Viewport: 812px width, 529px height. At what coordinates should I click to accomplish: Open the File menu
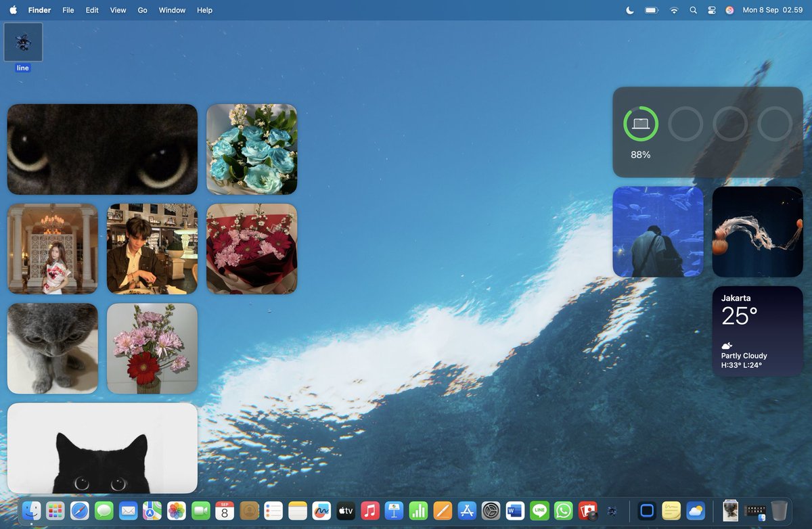tap(68, 10)
